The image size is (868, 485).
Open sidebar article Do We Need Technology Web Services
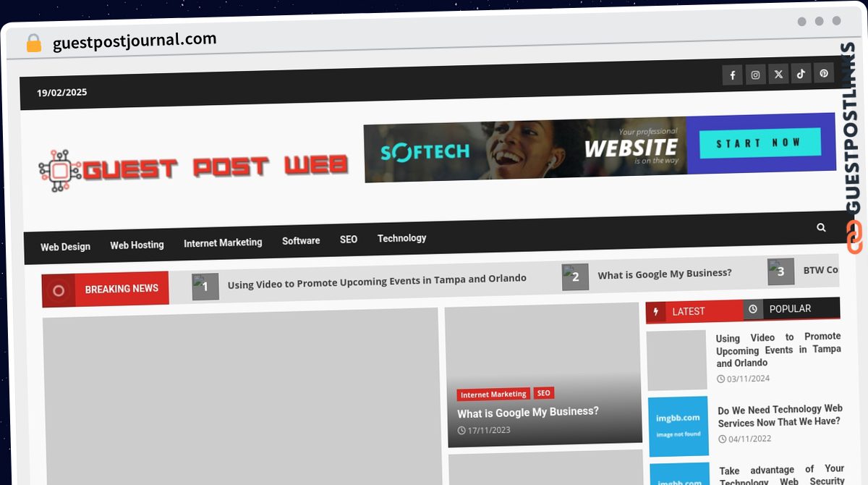[780, 416]
